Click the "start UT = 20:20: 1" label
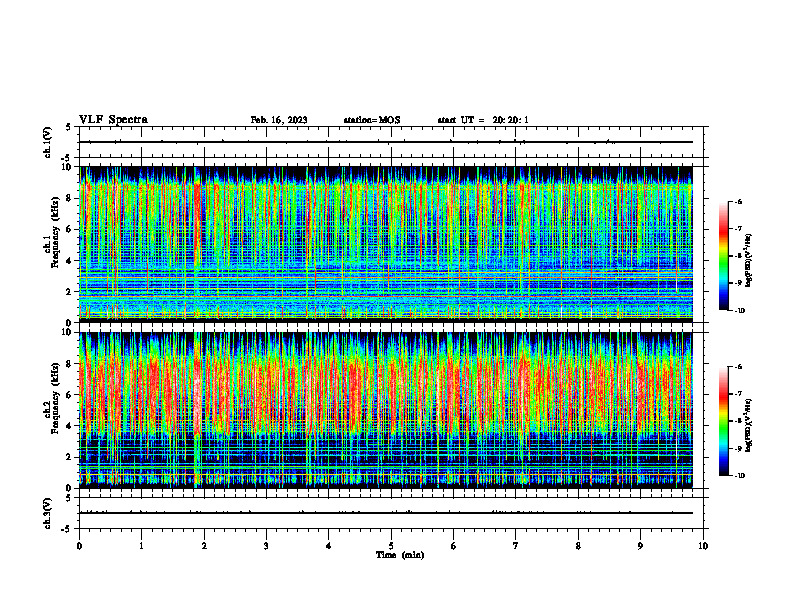This screenshot has width=792, height=612. tap(483, 120)
